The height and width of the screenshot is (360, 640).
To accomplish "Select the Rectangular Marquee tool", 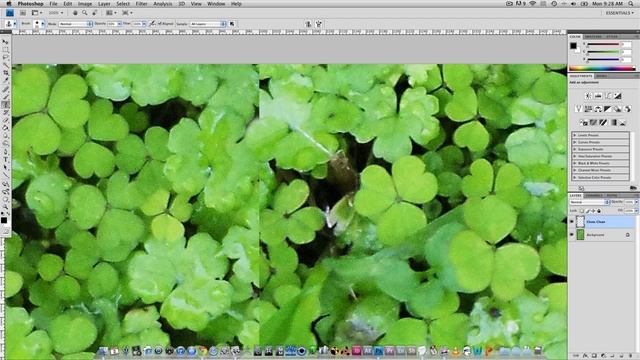I will (5, 50).
